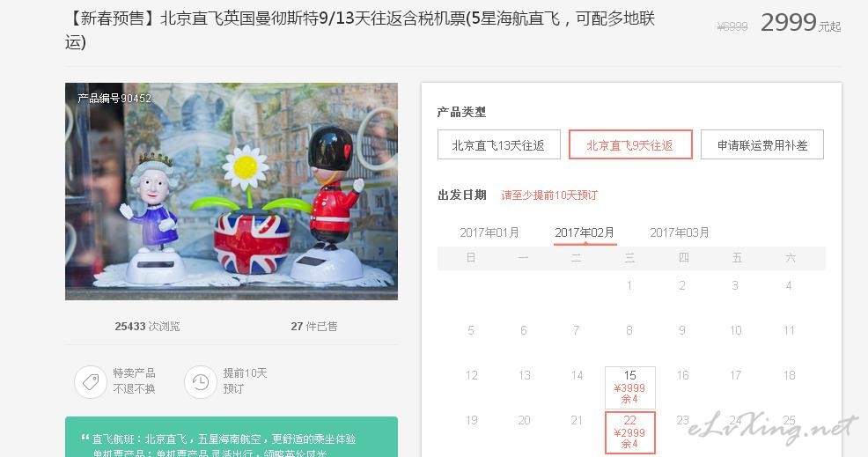Click the green 直飞航班 description banner
This screenshot has width=868, height=457.
[232, 437]
